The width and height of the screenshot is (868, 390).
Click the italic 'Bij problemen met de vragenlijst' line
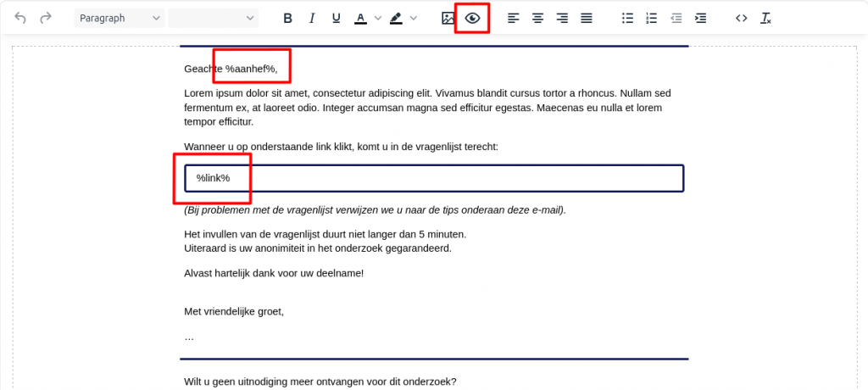point(375,210)
